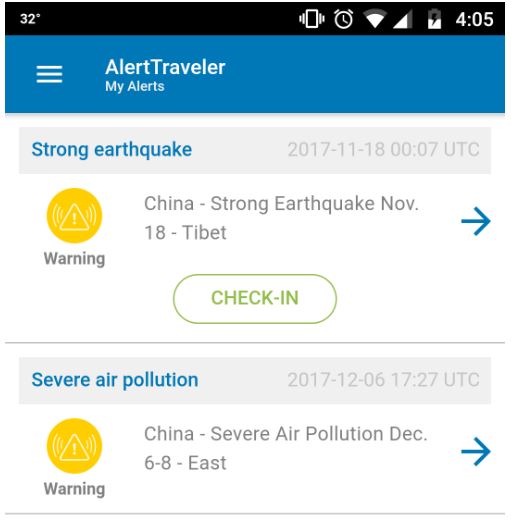Viewport: 511px width, 527px height.
Task: Tap the cellular signal status icon
Action: pos(402,19)
